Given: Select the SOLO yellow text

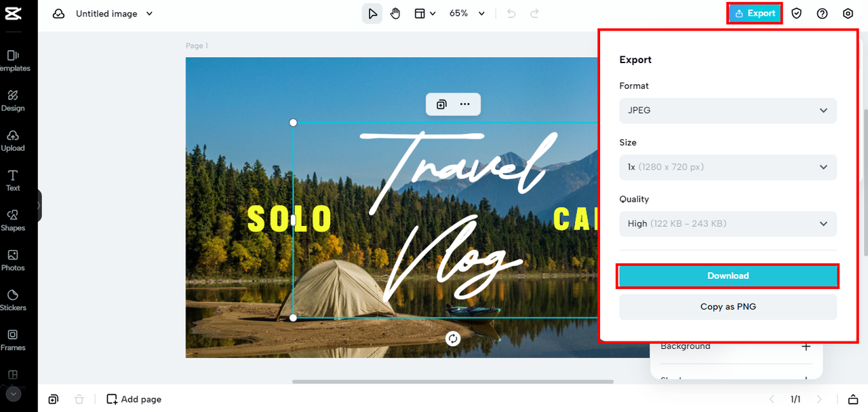Looking at the screenshot, I should [x=290, y=219].
